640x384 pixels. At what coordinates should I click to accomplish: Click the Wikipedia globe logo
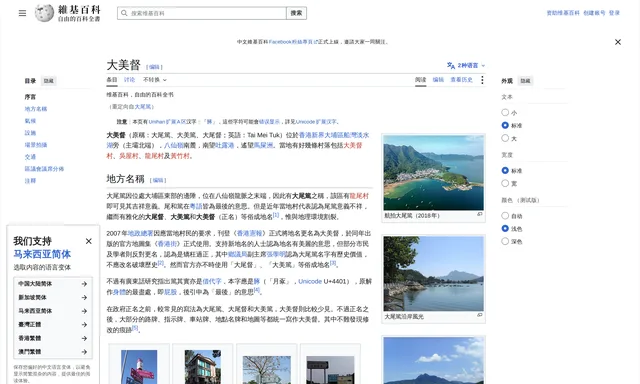[x=44, y=13]
